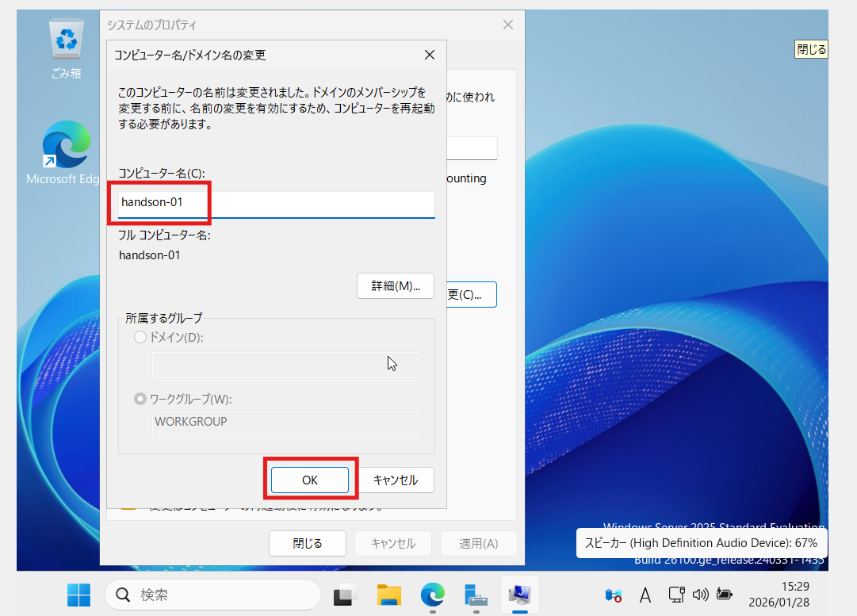Viewport: 857px width, 616px height.
Task: Open the 詳細(M)... details button
Action: [395, 286]
